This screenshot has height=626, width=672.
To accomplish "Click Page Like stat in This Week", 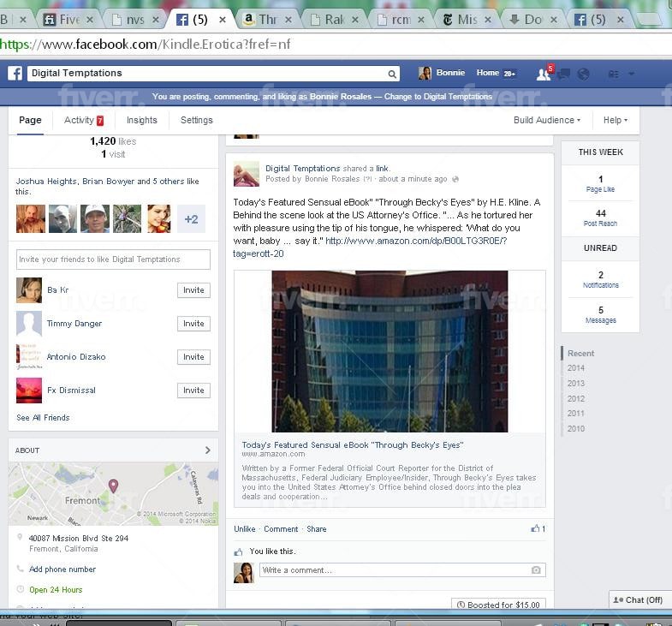I will 600,183.
